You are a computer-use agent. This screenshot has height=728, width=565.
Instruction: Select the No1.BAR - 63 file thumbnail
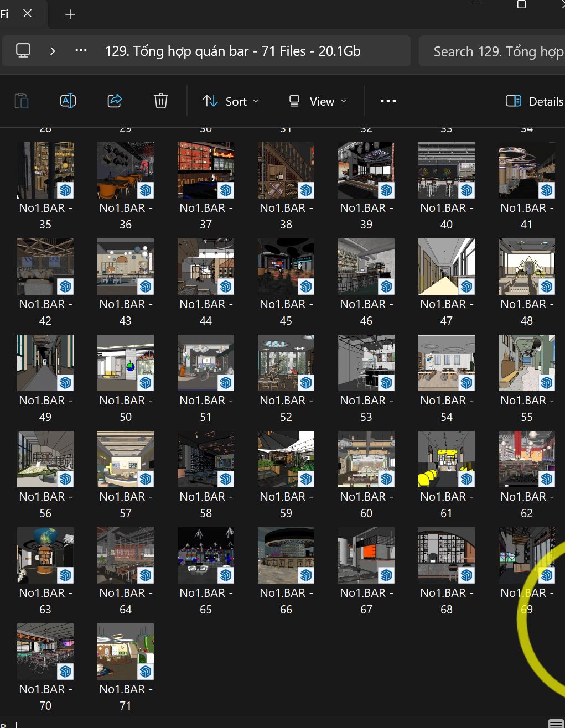point(45,555)
